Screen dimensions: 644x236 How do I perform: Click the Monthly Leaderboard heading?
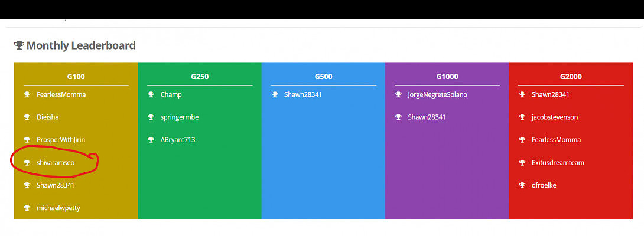tap(81, 45)
